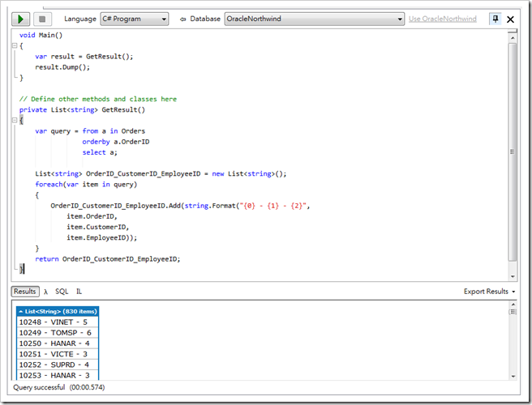This screenshot has width=532, height=405.
Task: Open the Database OracleNorthwind dropdown
Action: point(314,19)
